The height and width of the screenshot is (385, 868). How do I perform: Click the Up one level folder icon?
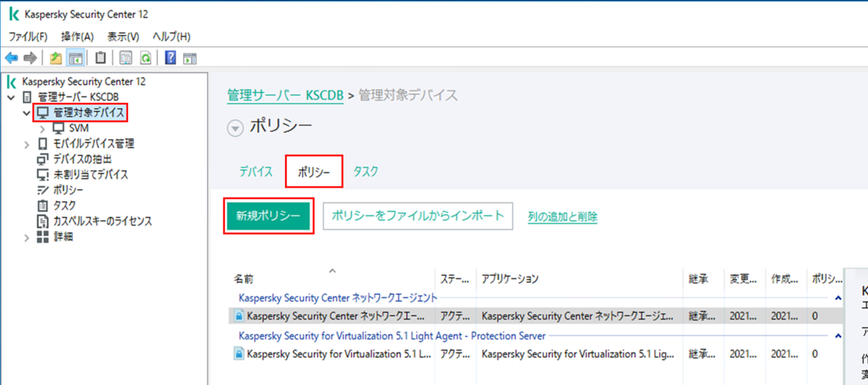tap(56, 58)
